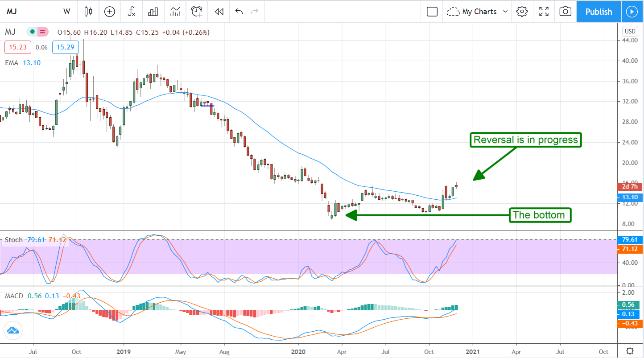Click the pink approximate-data badge

coord(42,32)
